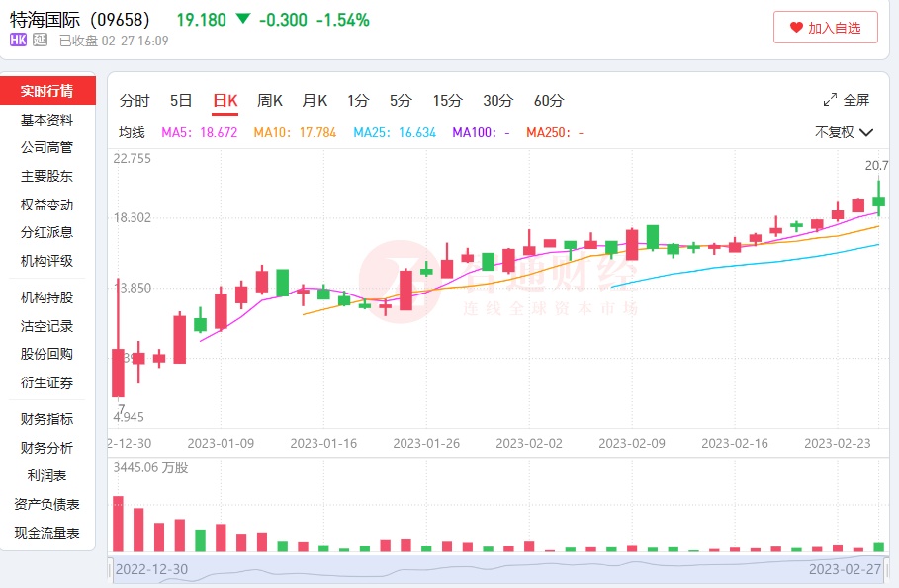Screen dimensions: 899x588
Task: Open 沽空记录 in the sidebar
Action: click(x=47, y=326)
